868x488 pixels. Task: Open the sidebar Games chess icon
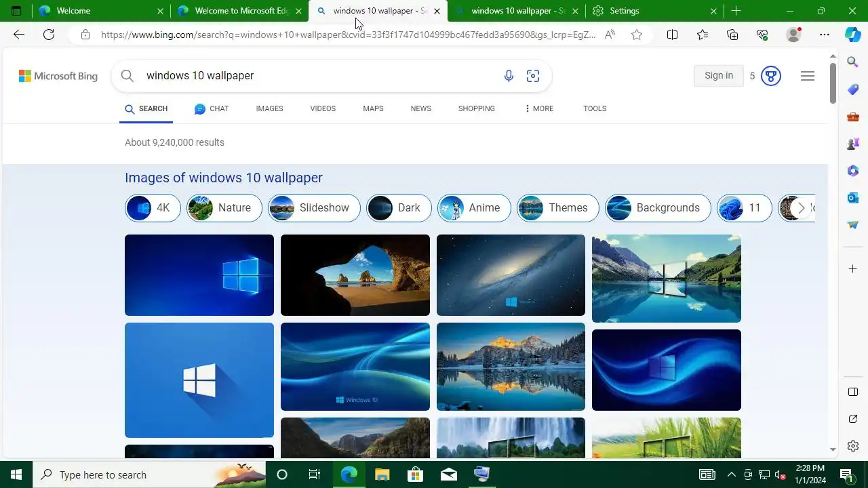pyautogui.click(x=853, y=144)
